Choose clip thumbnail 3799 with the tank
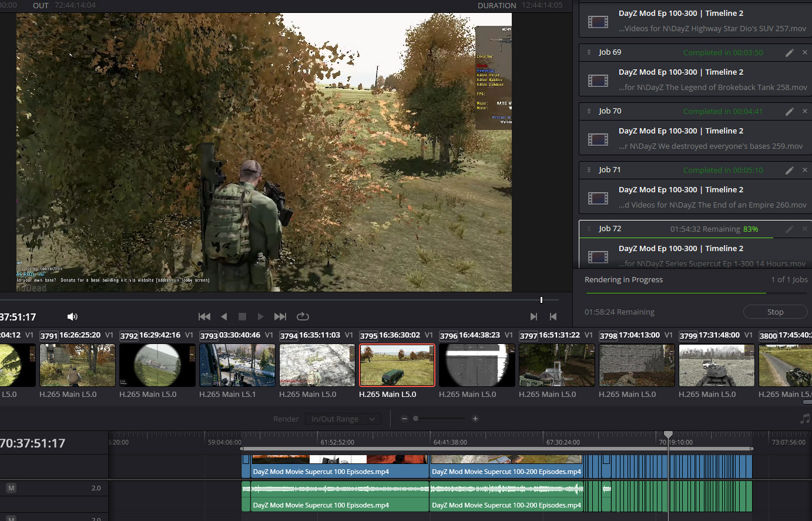 pyautogui.click(x=717, y=365)
